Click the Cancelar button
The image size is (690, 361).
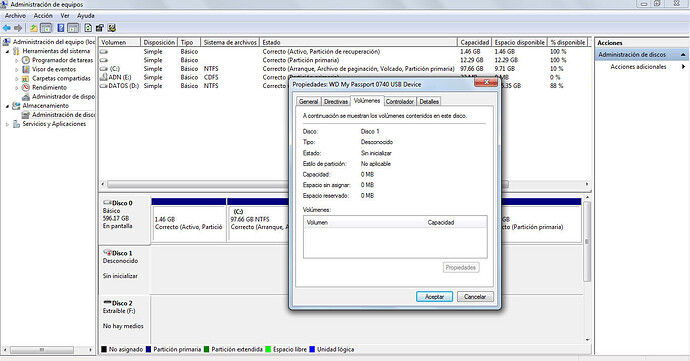pyautogui.click(x=475, y=297)
